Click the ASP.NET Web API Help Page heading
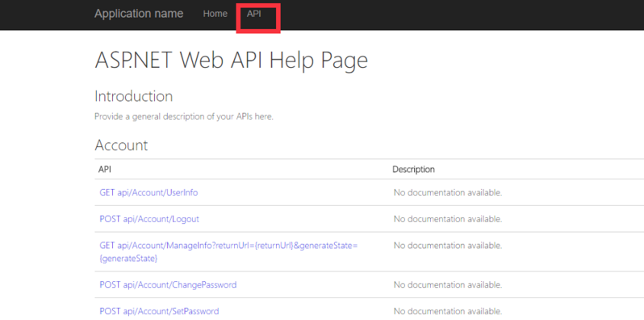The image size is (644, 320). [x=232, y=60]
